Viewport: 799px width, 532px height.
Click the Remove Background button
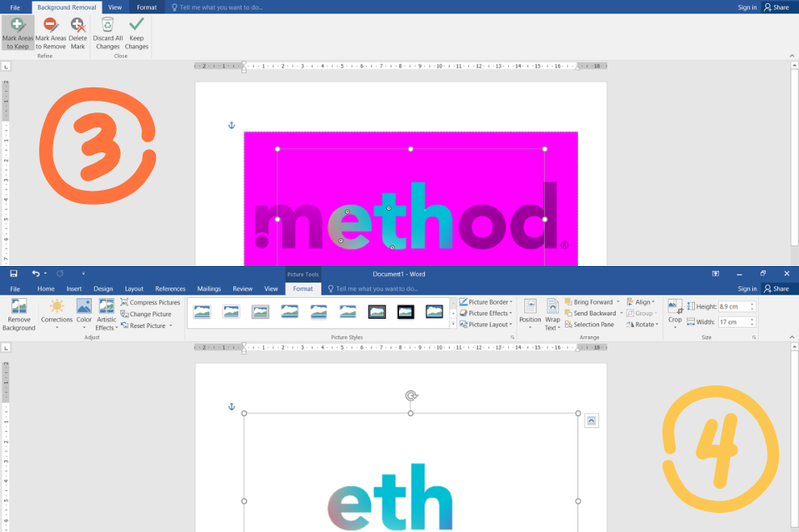tap(19, 315)
